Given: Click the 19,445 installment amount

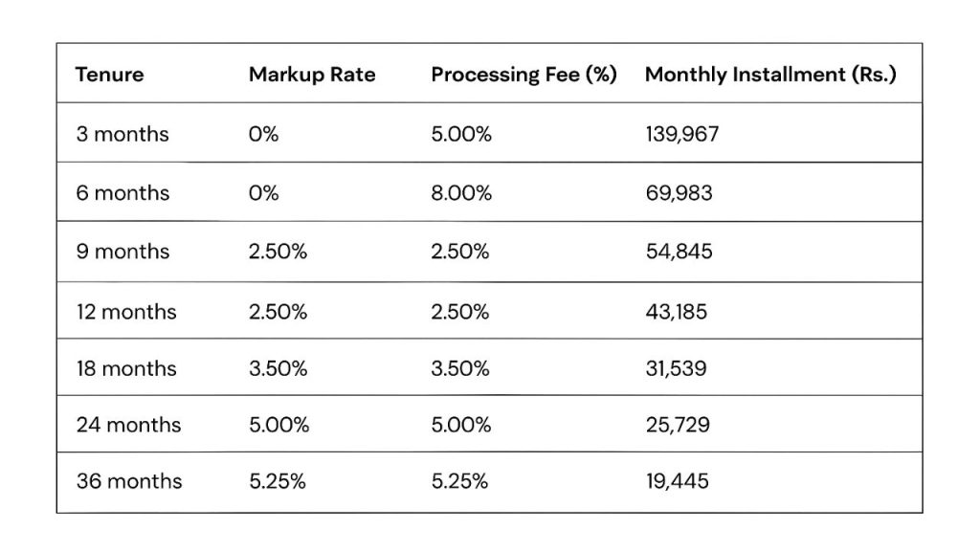Looking at the screenshot, I should [x=678, y=480].
